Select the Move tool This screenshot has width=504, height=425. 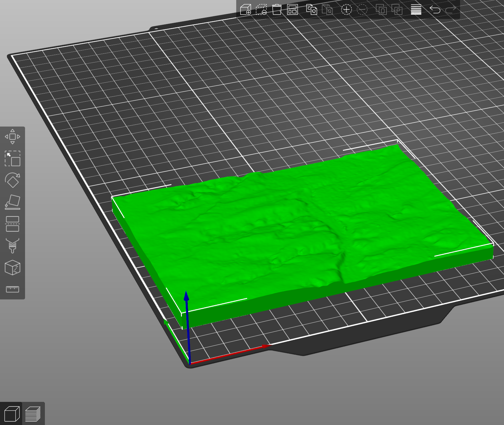pos(12,137)
